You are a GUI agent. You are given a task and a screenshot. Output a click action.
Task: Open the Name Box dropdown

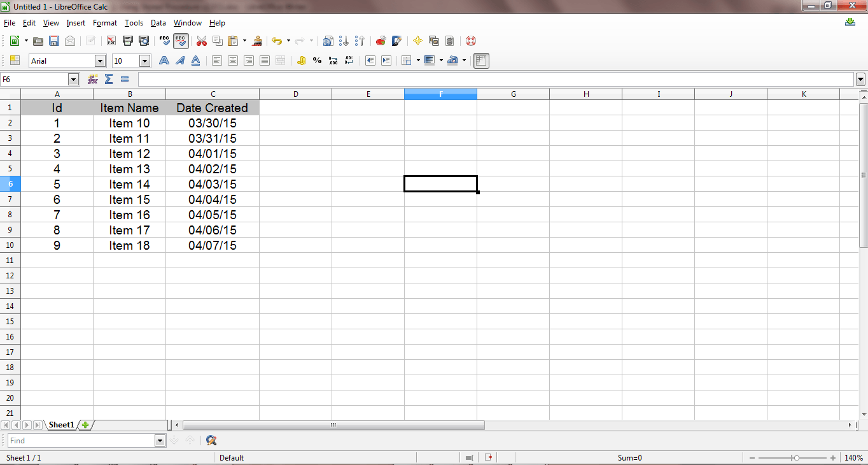click(73, 79)
